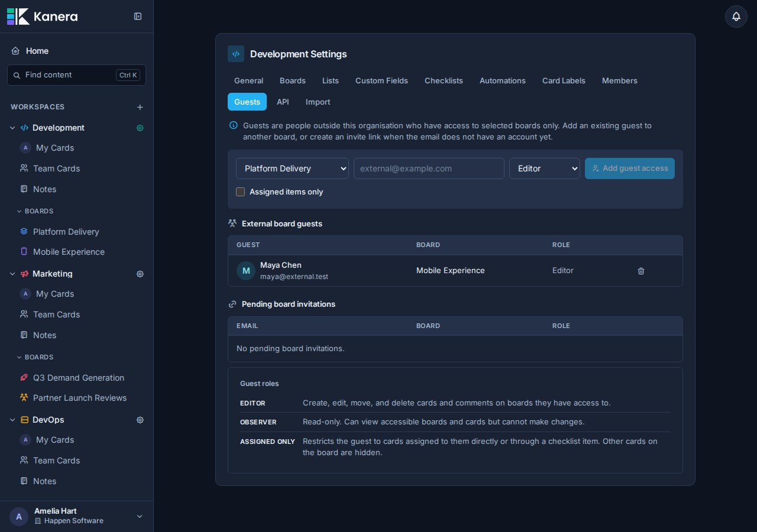Collapse the Development workspace chevron
This screenshot has width=757, height=532.
(x=12, y=128)
